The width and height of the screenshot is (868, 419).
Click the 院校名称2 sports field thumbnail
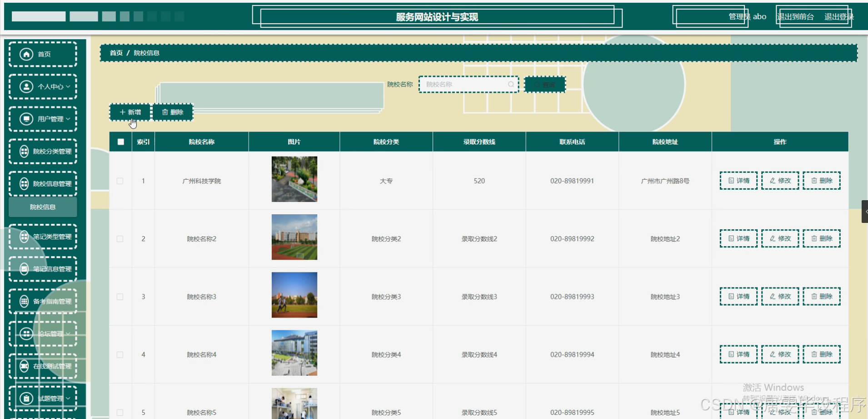click(294, 237)
